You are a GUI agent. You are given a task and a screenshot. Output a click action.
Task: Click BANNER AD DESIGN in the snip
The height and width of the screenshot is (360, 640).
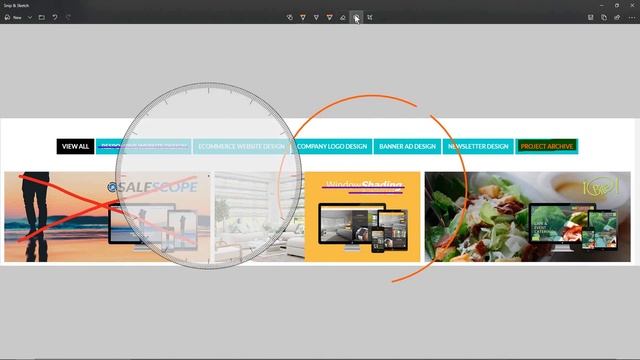tap(407, 147)
